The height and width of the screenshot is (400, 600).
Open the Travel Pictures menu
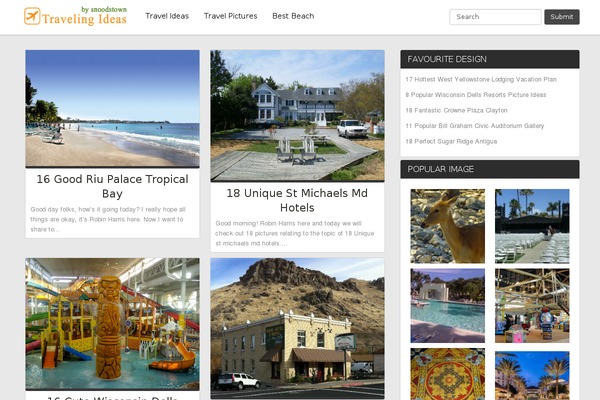pyautogui.click(x=230, y=16)
